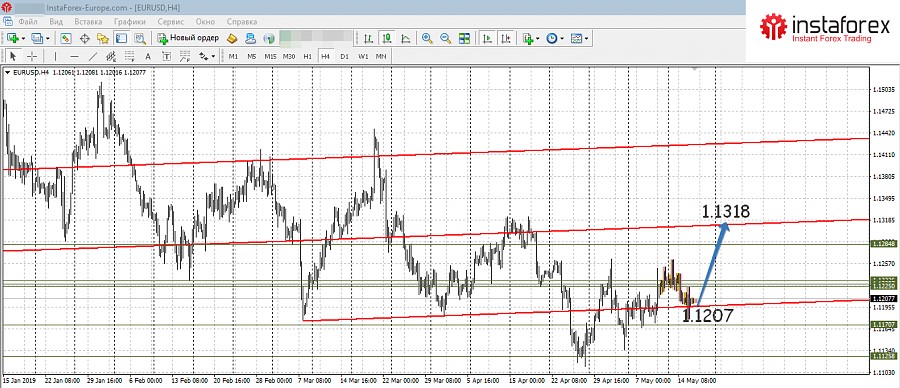The height and width of the screenshot is (388, 900).
Task: Open the Графики menu
Action: (130, 21)
